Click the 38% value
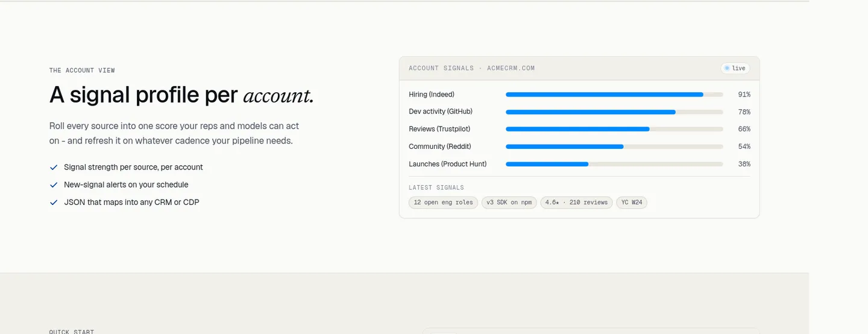 (x=744, y=164)
